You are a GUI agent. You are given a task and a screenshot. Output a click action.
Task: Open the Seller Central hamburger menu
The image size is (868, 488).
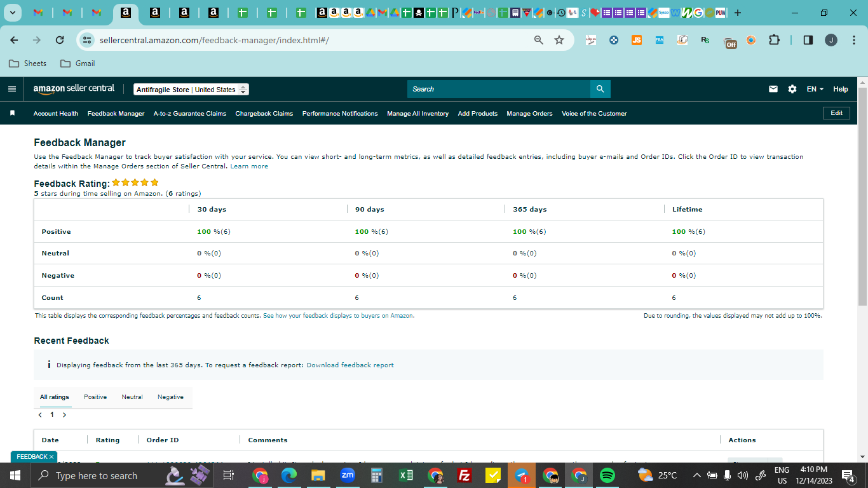coord(12,89)
